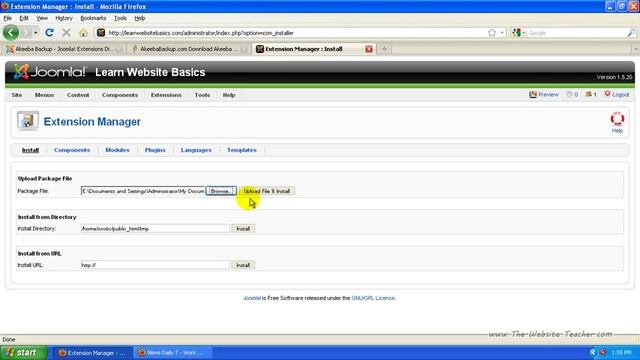Click the Install Directory text field
The width and height of the screenshot is (640, 360).
155,229
